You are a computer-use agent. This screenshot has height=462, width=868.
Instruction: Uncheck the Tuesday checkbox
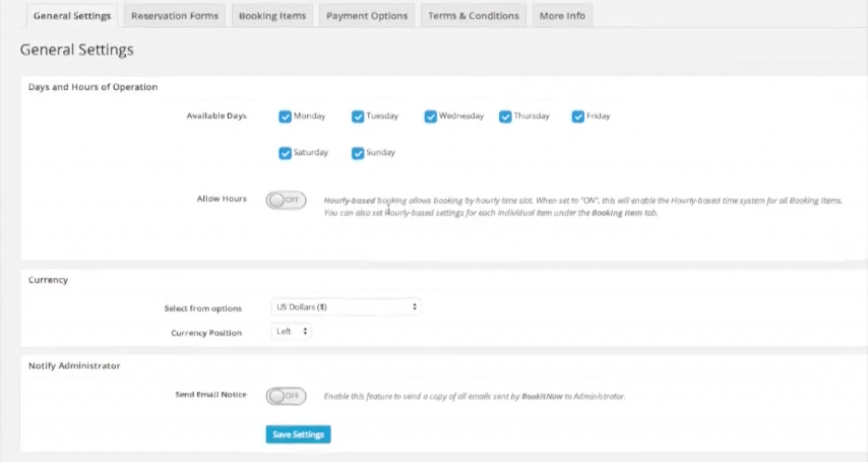point(358,116)
